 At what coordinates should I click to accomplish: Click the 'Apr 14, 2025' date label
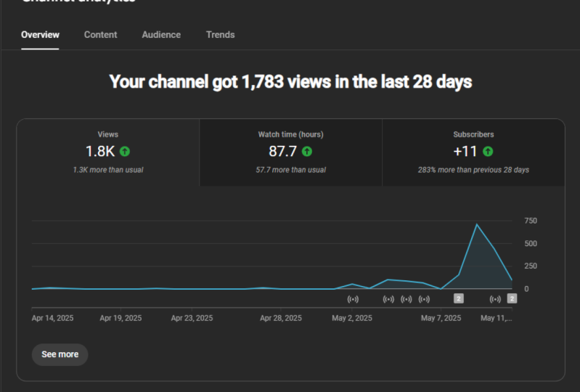pos(52,319)
